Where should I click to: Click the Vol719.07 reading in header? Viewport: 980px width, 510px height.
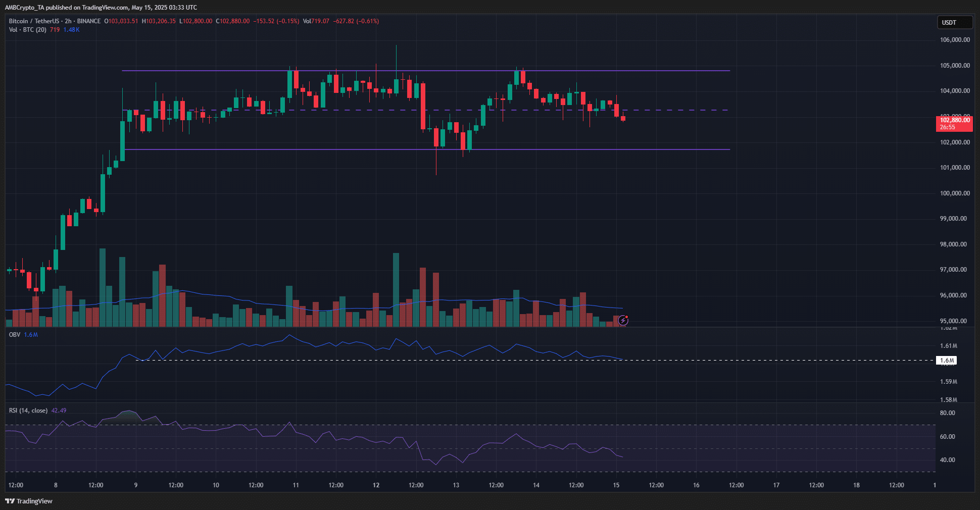pos(316,21)
